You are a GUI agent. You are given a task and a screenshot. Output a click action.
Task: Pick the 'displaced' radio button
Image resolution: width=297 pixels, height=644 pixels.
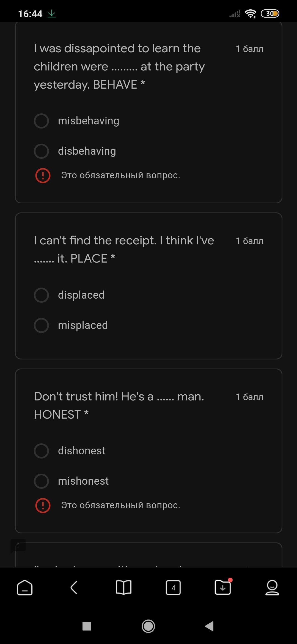41,295
